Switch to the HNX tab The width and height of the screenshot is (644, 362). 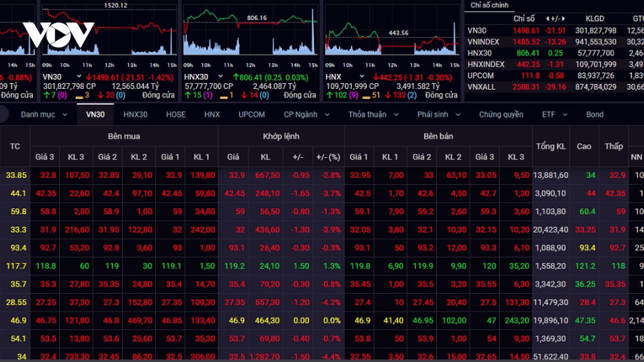(x=212, y=115)
